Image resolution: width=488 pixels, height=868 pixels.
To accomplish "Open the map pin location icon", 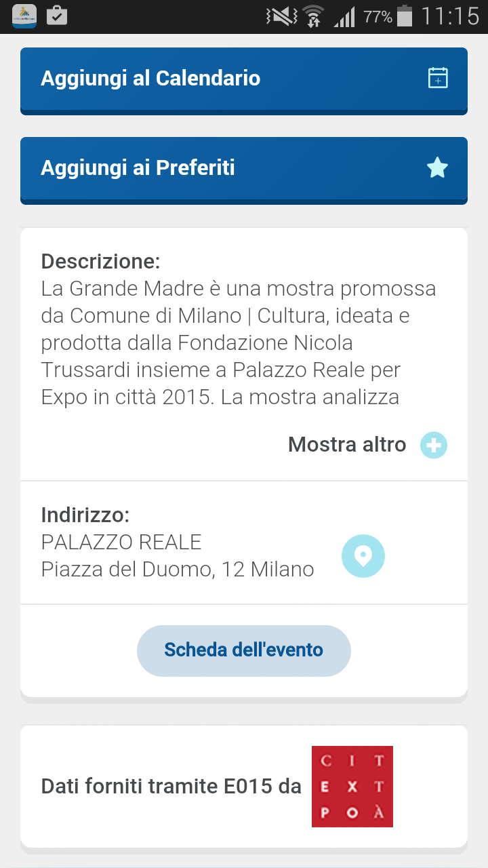I will (363, 556).
